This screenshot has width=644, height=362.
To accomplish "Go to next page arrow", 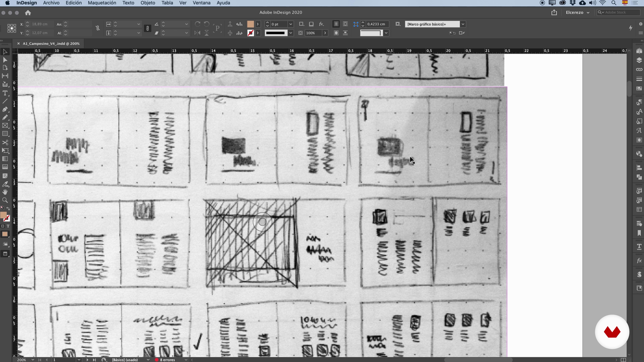I will coord(87,360).
